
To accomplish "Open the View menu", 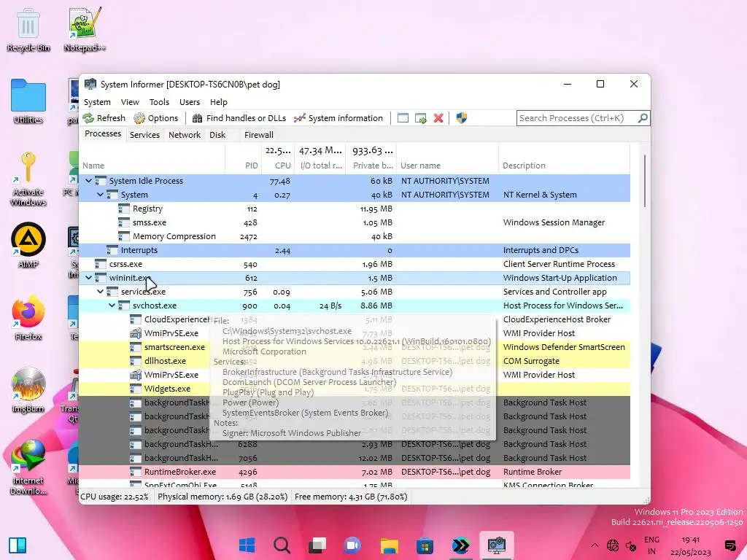I will click(130, 102).
